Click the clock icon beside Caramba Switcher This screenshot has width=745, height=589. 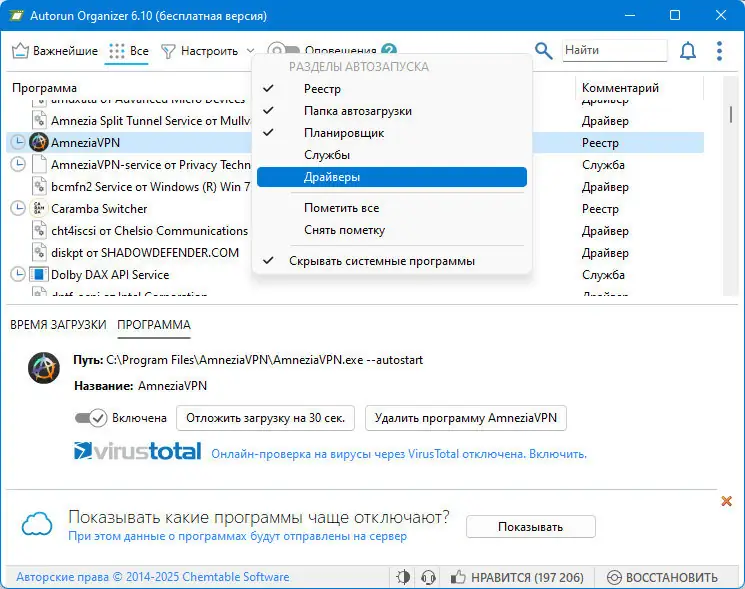(x=18, y=208)
